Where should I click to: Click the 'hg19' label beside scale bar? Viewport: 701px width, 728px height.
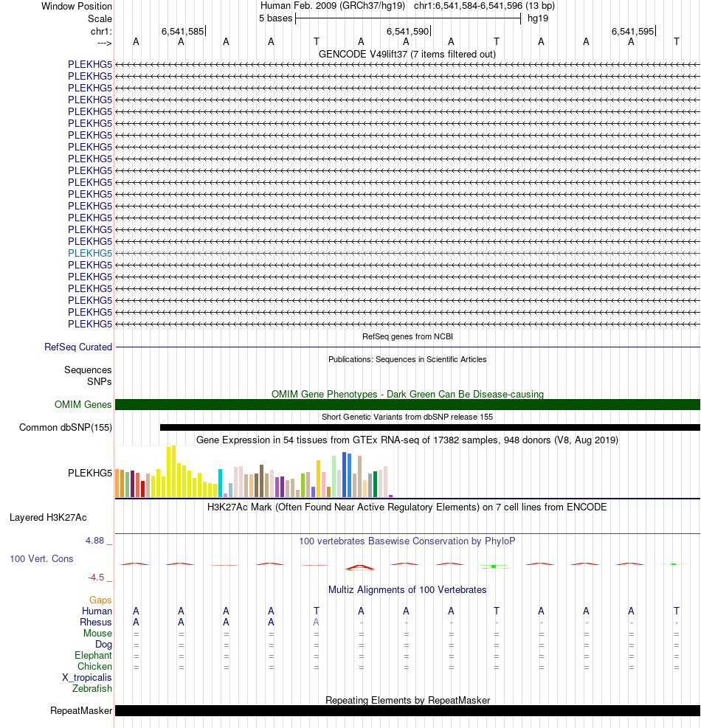(538, 18)
